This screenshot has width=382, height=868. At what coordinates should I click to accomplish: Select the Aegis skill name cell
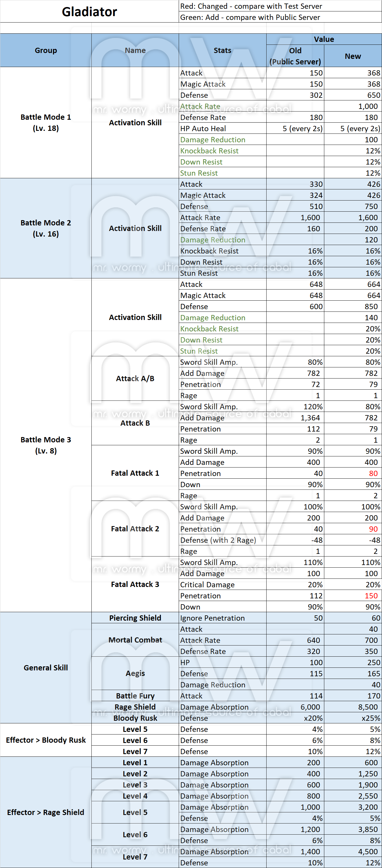coord(135,673)
